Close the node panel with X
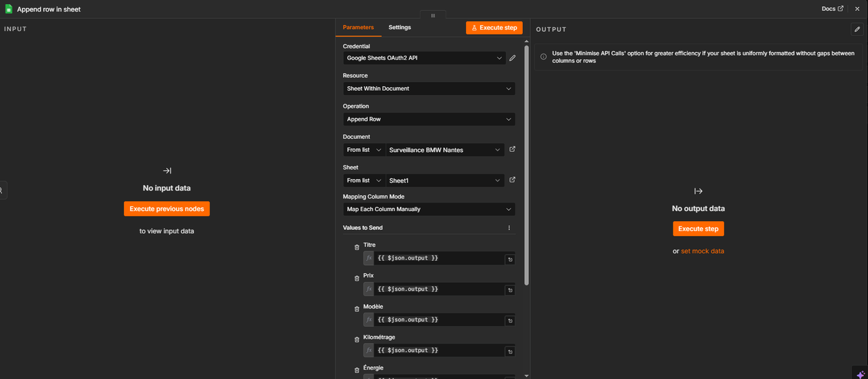Image resolution: width=868 pixels, height=379 pixels. point(857,9)
